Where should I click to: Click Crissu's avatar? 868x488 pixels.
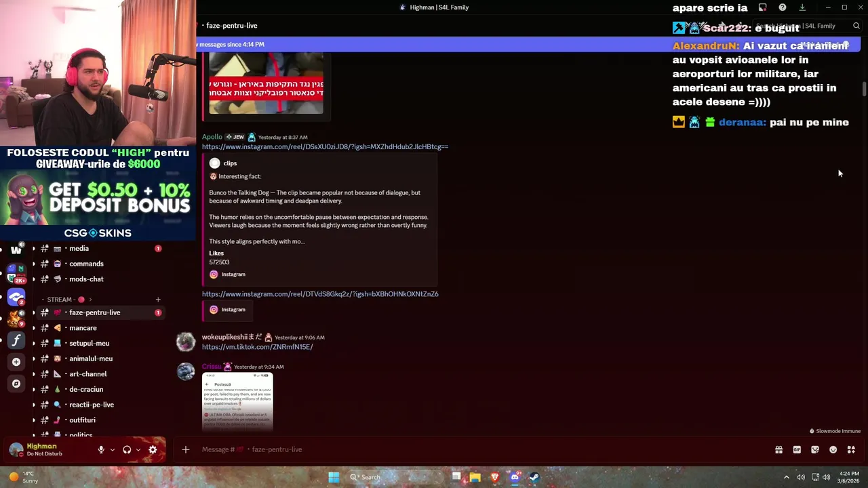pos(186,371)
